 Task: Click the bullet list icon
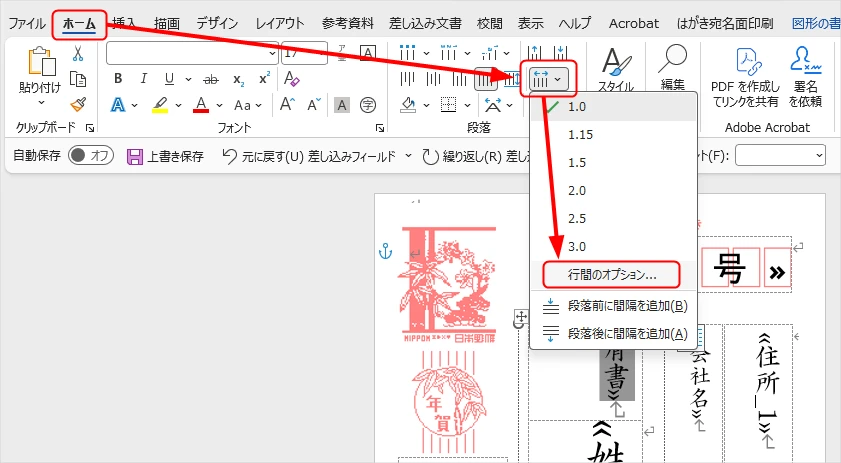(408, 53)
